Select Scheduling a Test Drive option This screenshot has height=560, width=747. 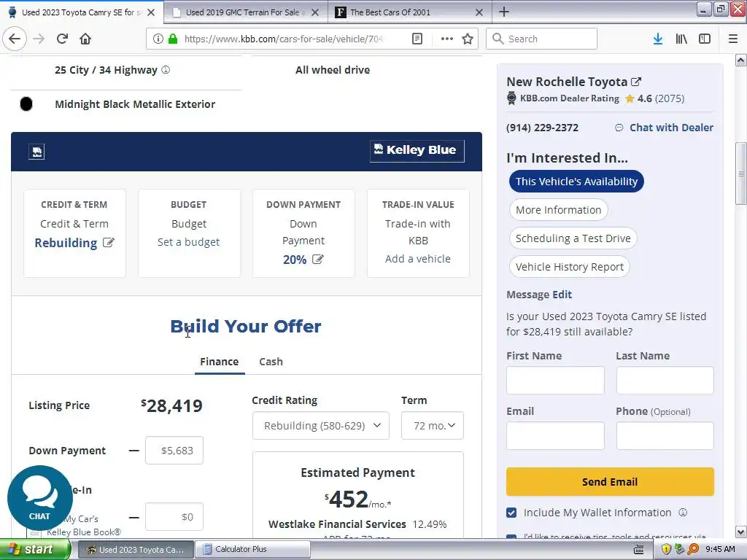coord(573,238)
